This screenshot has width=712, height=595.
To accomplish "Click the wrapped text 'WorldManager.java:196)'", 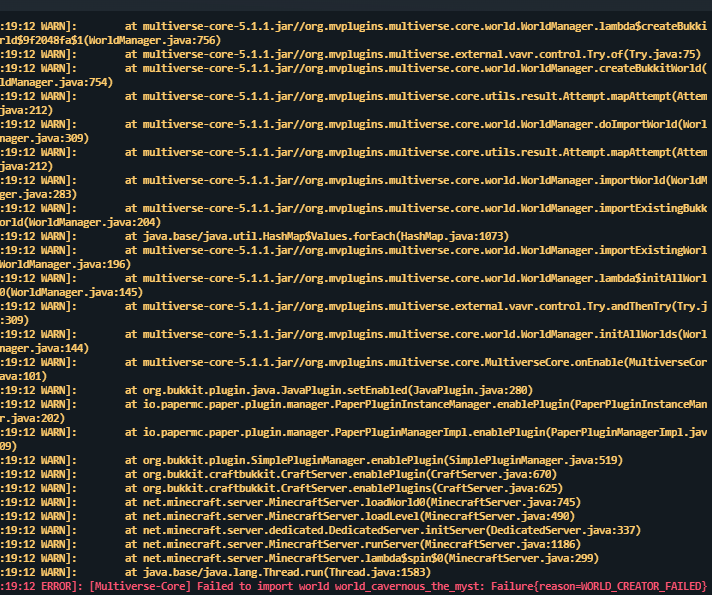I will [65, 265].
